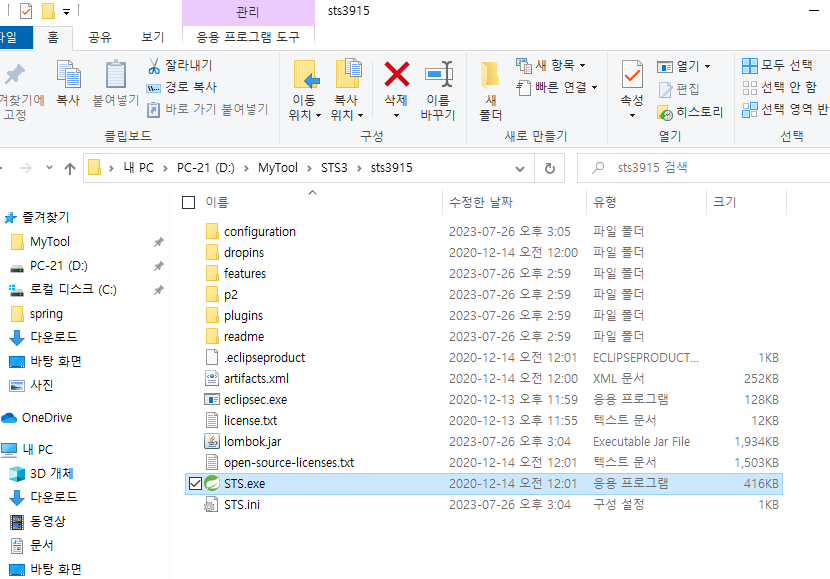Sort by Name (이름) column header

click(217, 202)
